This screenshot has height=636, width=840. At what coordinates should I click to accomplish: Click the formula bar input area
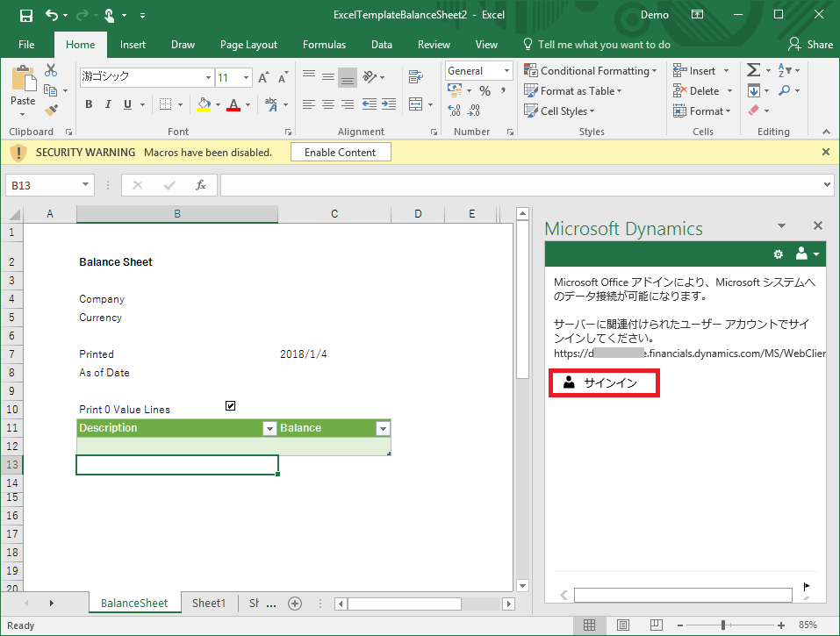(x=520, y=185)
